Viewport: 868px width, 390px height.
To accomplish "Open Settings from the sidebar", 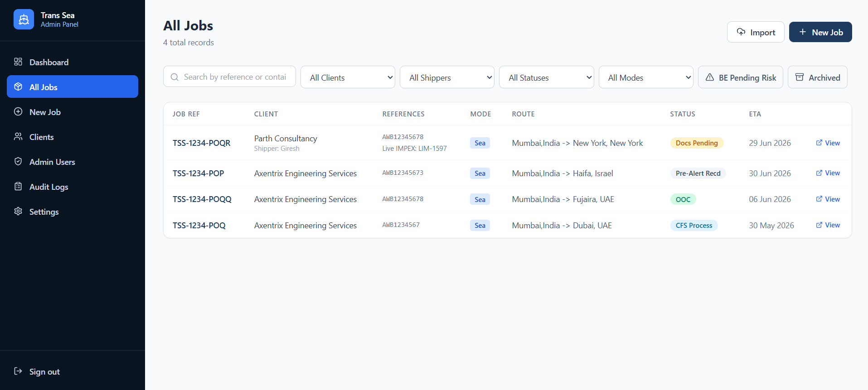I will pyautogui.click(x=73, y=212).
